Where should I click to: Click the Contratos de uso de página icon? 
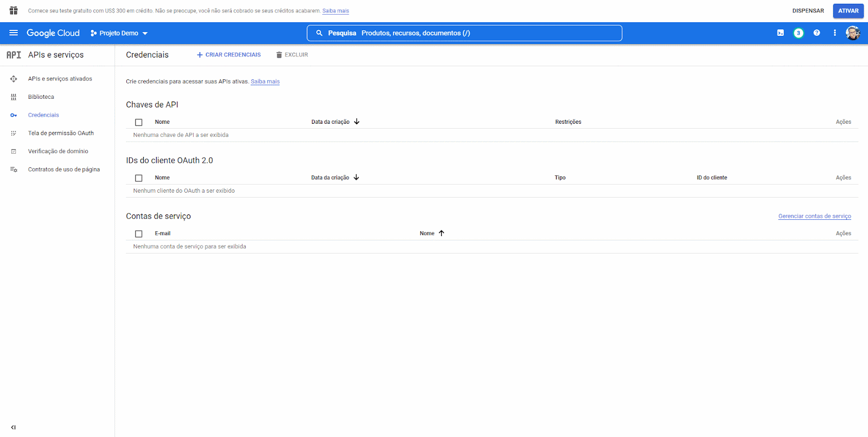point(14,169)
